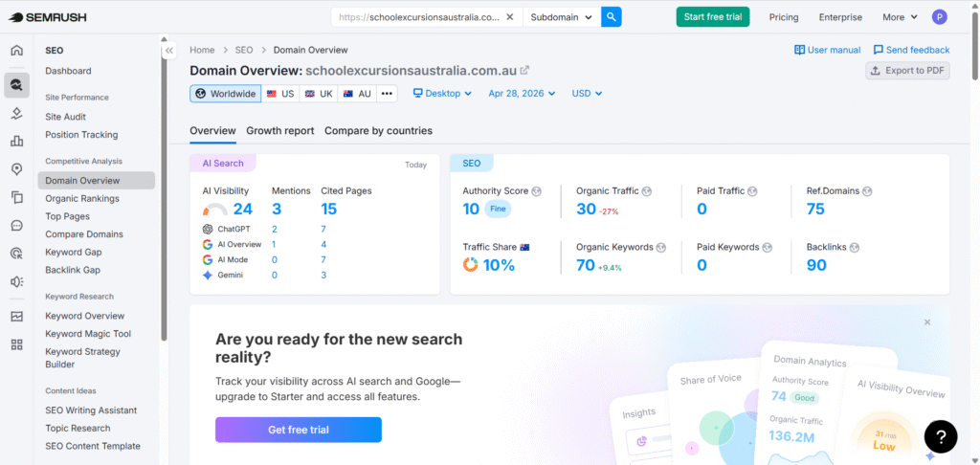The image size is (980, 465).
Task: Open the Apr 28, 2026 date dropdown
Action: coord(522,94)
